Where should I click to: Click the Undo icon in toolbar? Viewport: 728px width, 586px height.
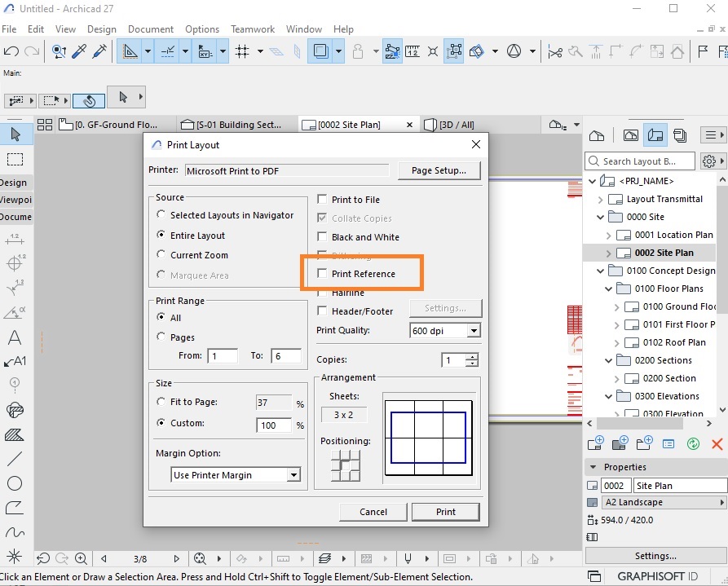point(11,51)
